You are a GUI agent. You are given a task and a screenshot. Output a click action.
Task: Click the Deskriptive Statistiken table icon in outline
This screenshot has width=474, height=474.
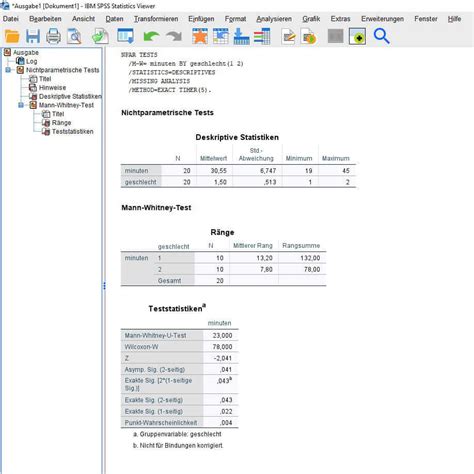point(33,96)
